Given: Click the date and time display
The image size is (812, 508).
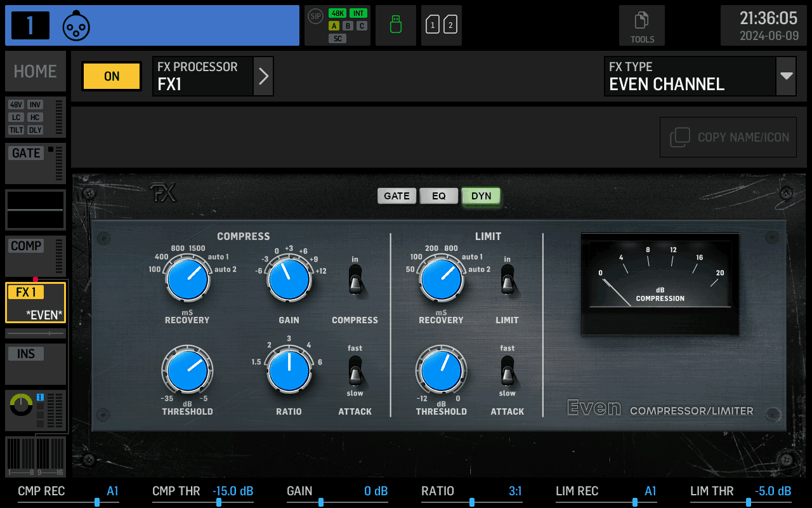Looking at the screenshot, I should (x=764, y=25).
